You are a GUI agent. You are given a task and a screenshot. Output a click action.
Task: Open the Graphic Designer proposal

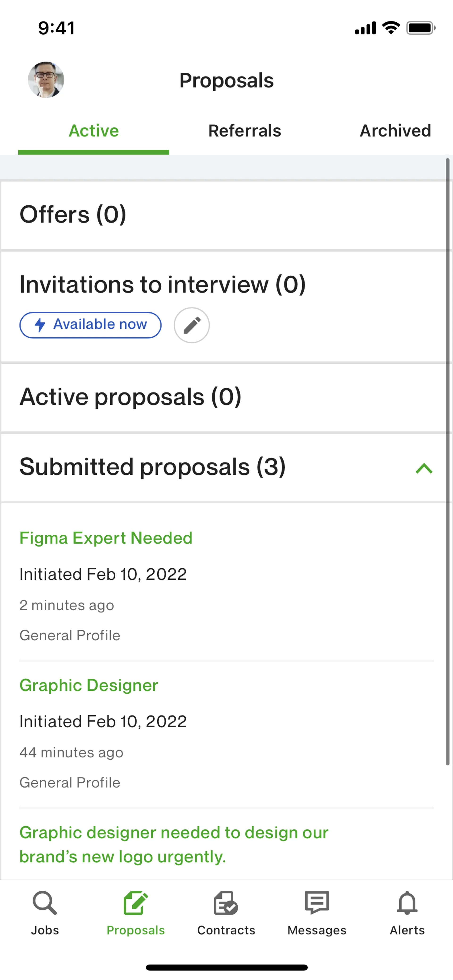89,685
